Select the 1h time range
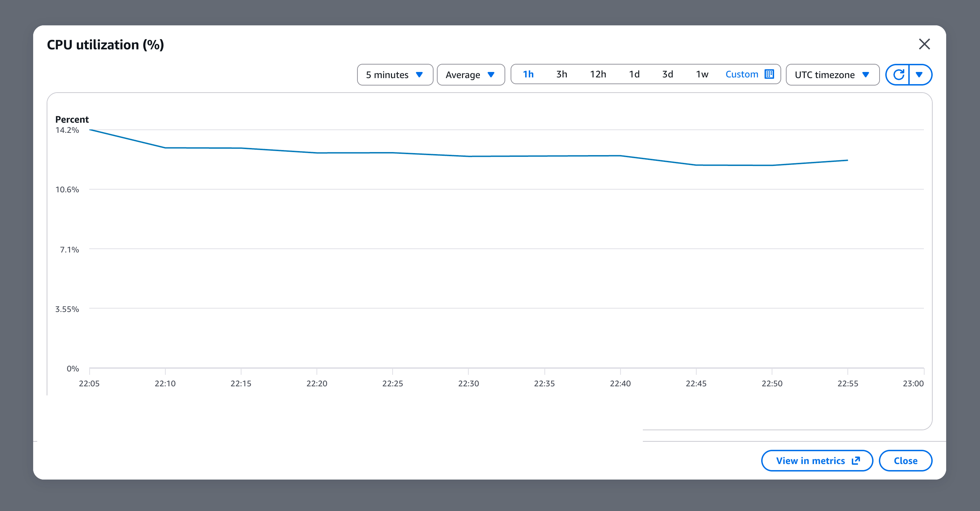Viewport: 980px width, 511px height. coord(528,74)
